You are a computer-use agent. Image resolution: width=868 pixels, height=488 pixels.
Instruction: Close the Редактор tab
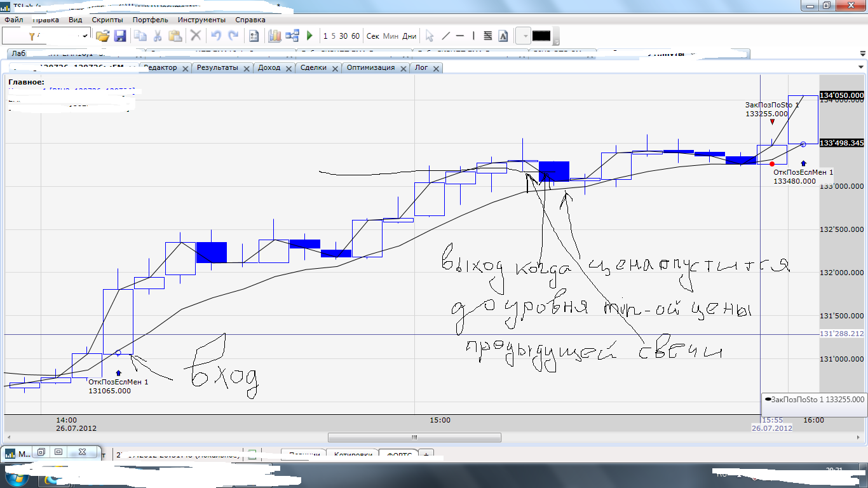point(185,68)
